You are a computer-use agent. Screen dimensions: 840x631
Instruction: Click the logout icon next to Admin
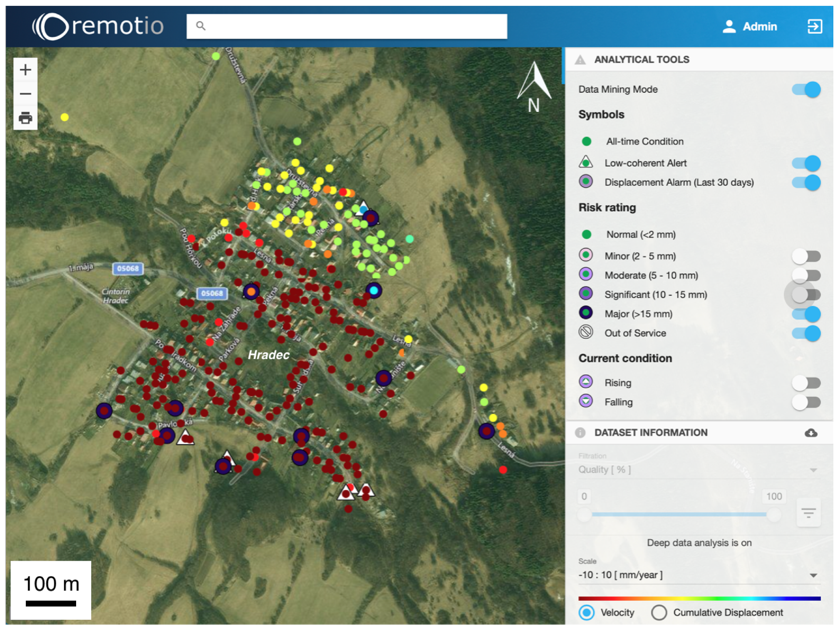[x=814, y=27]
